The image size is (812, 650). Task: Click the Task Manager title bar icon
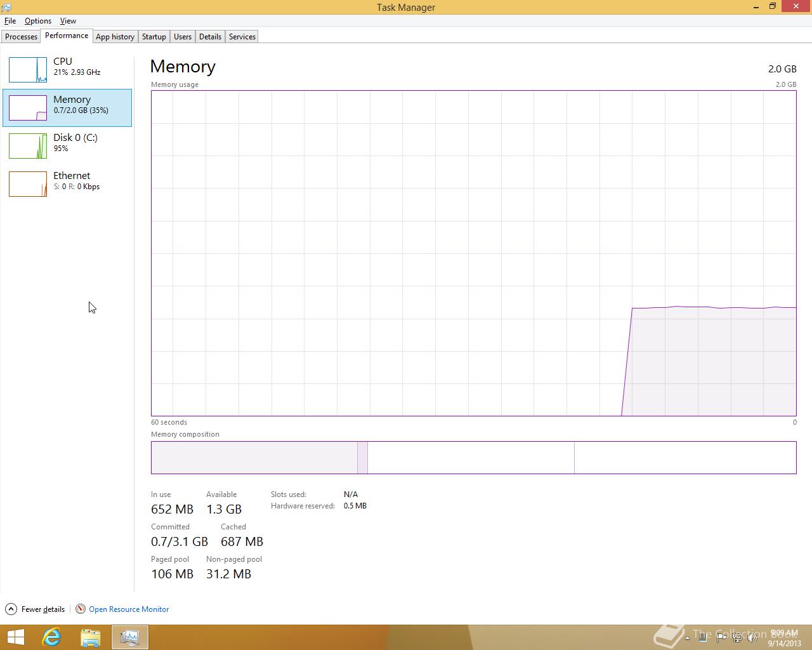(6, 7)
